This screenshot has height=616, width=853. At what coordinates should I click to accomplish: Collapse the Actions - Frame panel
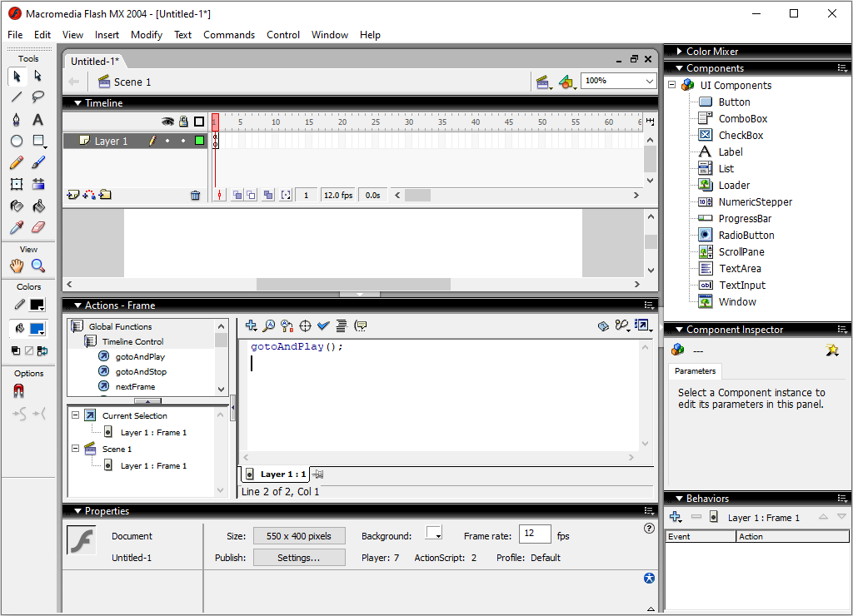click(77, 306)
